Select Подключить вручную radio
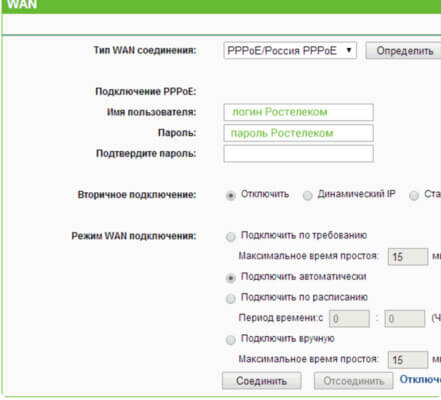This screenshot has width=441, height=400. 230,340
